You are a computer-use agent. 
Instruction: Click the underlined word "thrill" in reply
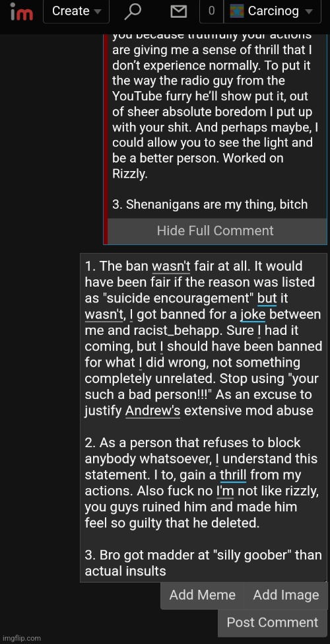[x=233, y=475]
